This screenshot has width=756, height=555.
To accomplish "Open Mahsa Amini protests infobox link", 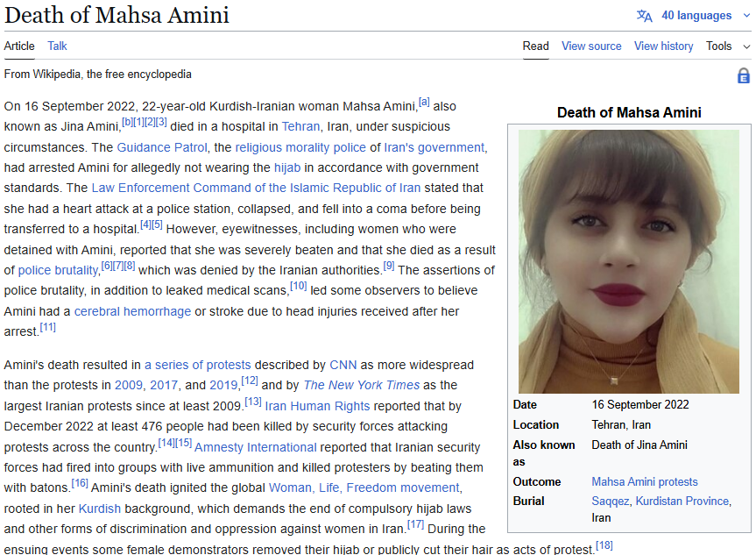I will coord(645,481).
